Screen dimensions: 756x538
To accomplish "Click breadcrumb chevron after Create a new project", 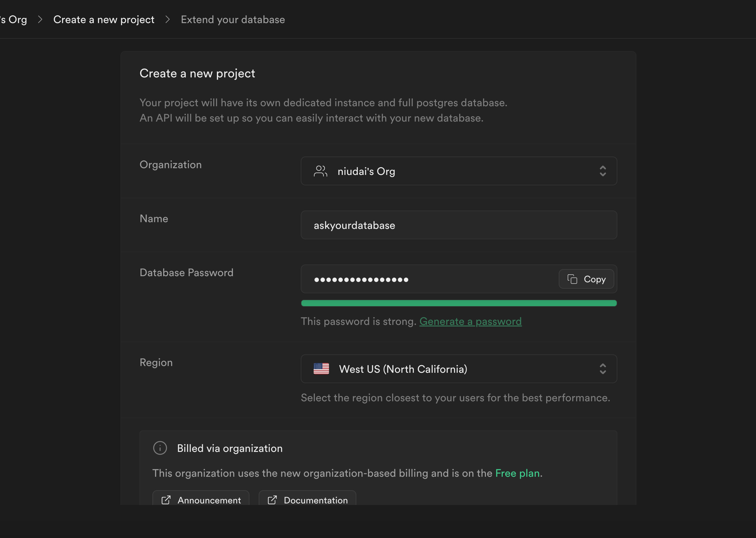I will click(x=168, y=19).
